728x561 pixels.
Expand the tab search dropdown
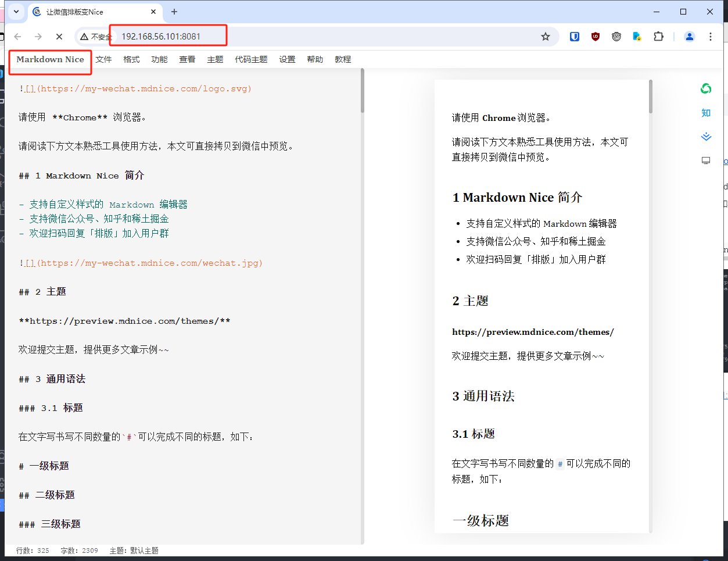pos(16,12)
